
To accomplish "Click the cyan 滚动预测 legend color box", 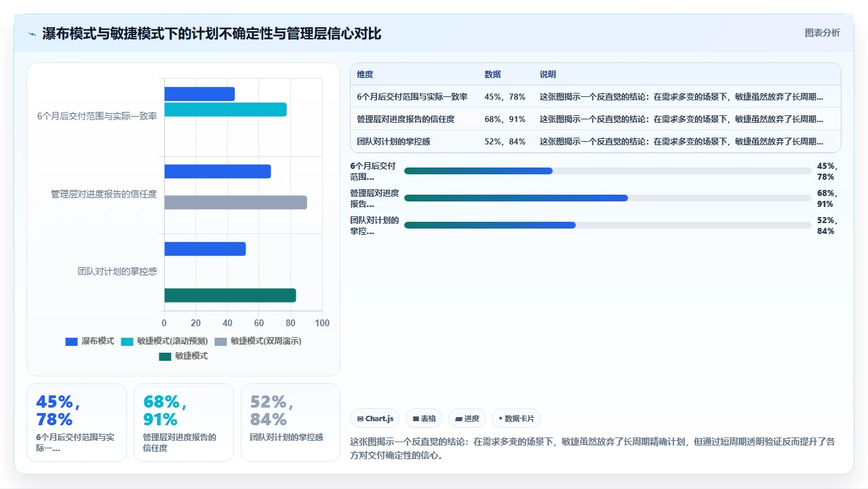I will click(x=127, y=342).
